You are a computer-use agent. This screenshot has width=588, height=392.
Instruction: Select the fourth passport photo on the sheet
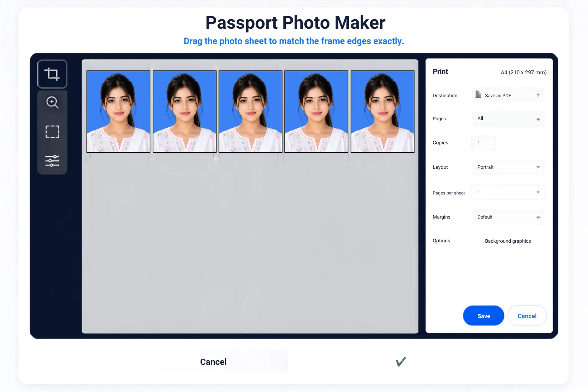tap(316, 111)
